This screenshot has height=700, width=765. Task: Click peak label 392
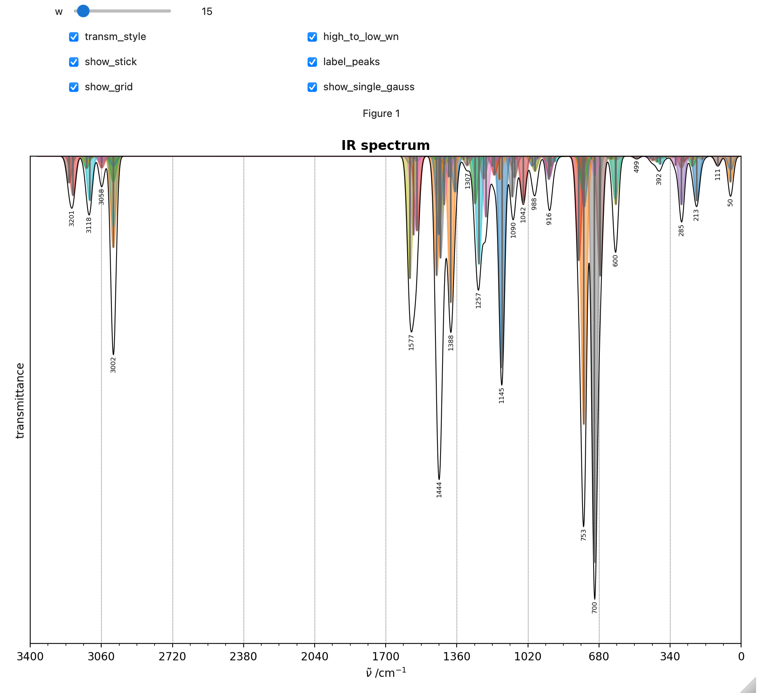(x=659, y=180)
